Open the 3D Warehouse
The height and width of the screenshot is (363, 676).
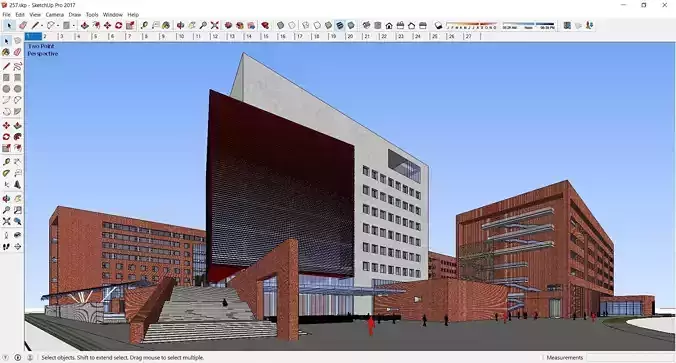[228, 26]
